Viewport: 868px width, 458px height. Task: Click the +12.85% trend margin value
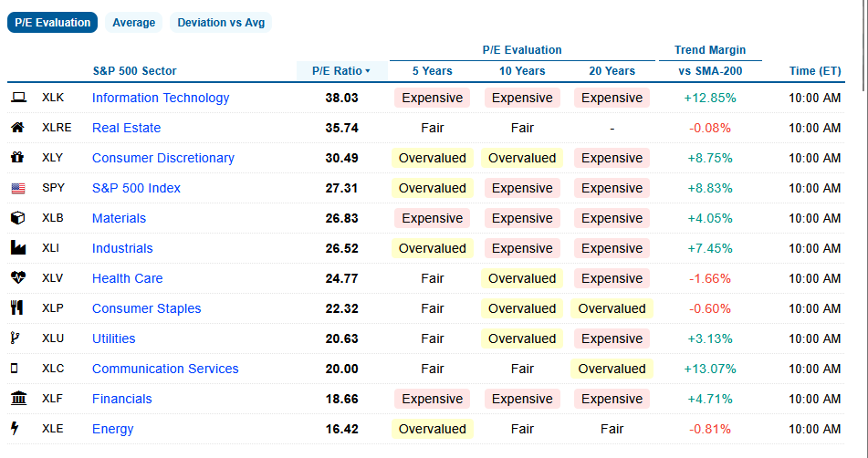click(x=710, y=98)
